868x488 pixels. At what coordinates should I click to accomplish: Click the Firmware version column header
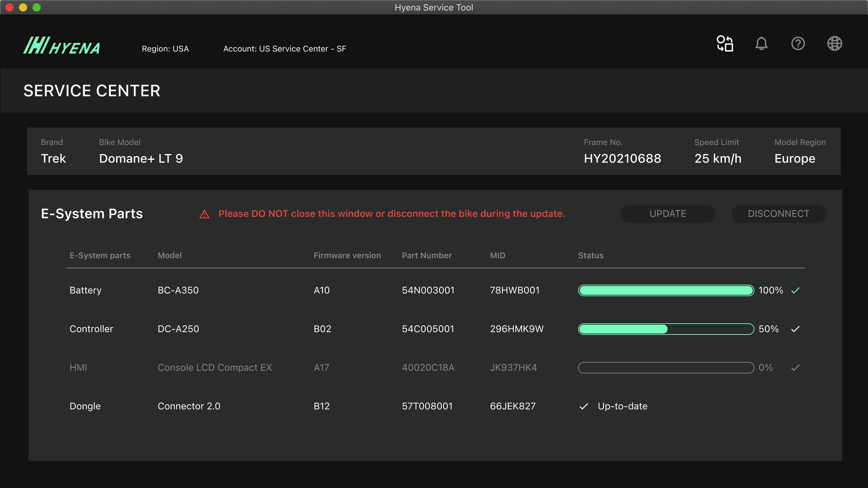(x=347, y=256)
